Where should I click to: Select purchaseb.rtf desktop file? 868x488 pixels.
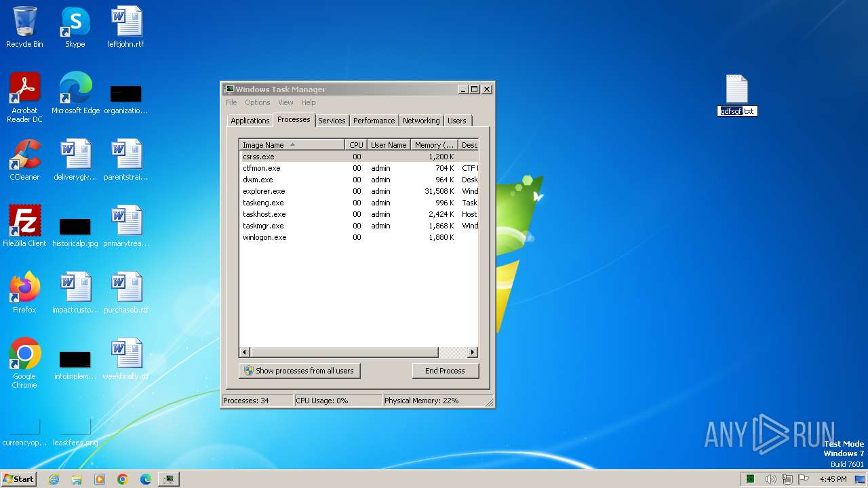[x=126, y=293]
